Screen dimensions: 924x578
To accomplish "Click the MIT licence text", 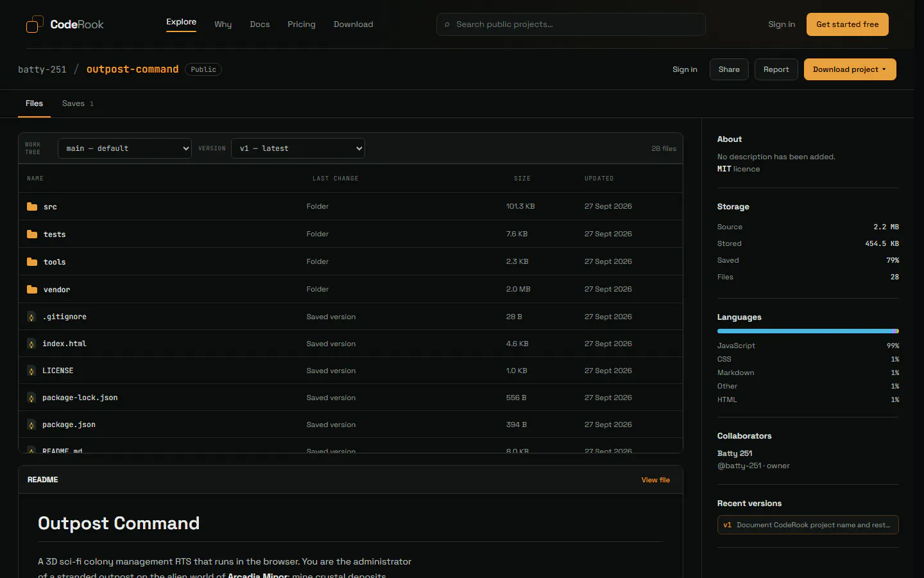I will tap(739, 169).
